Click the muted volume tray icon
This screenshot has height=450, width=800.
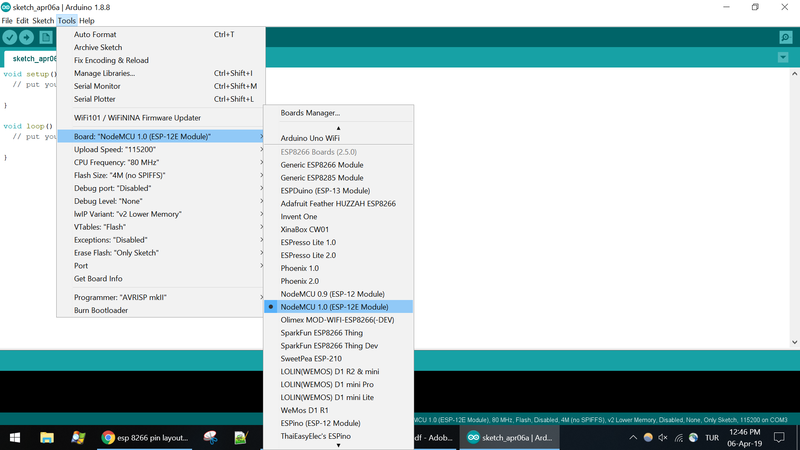pos(663,437)
